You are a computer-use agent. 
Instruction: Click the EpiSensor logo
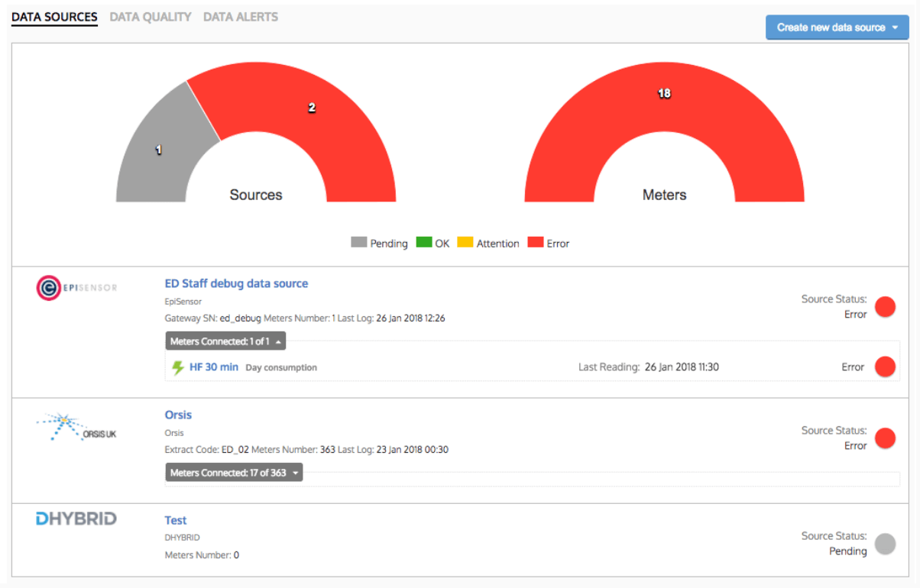point(76,289)
